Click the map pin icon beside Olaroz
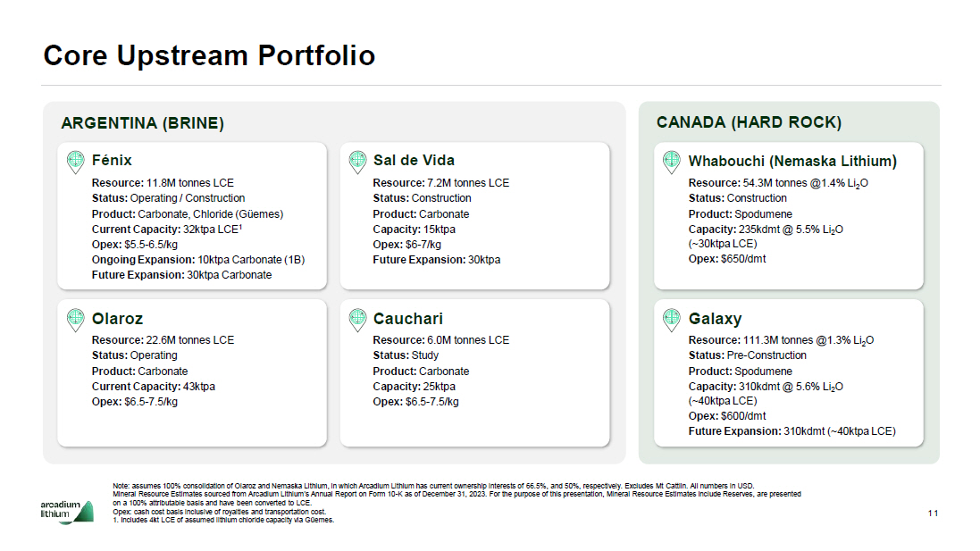 (76, 319)
